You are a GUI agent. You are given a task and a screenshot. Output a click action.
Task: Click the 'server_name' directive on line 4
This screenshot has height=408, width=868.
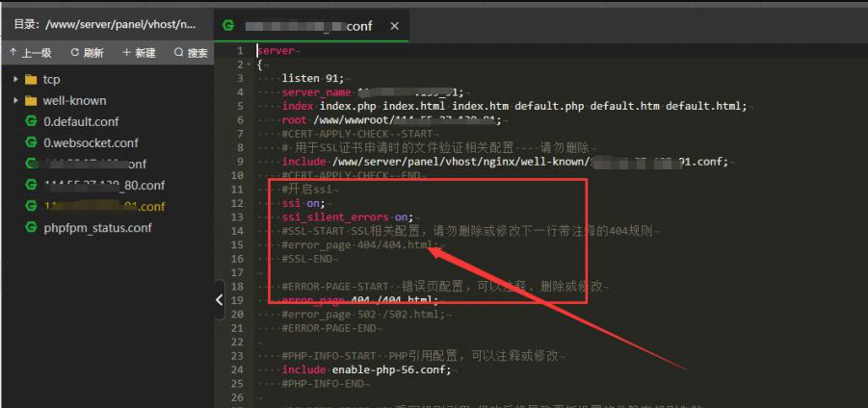[316, 92]
